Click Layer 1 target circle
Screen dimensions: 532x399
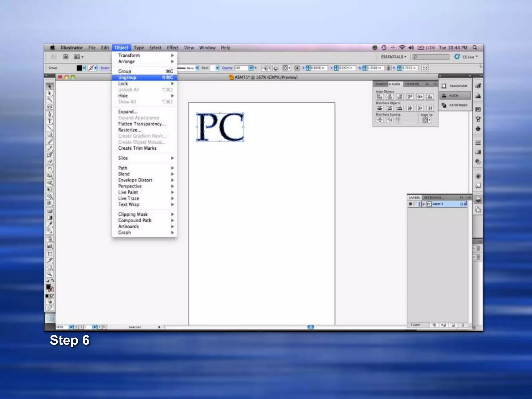(x=461, y=204)
